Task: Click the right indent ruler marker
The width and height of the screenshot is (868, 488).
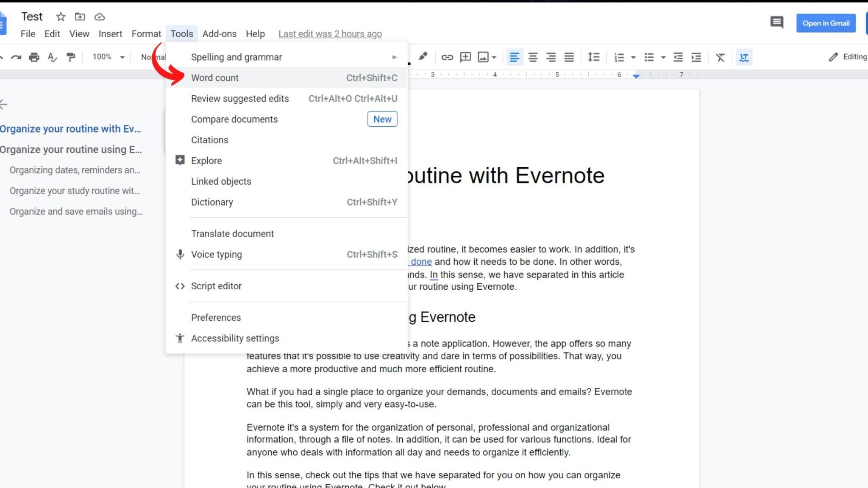Action: (636, 76)
